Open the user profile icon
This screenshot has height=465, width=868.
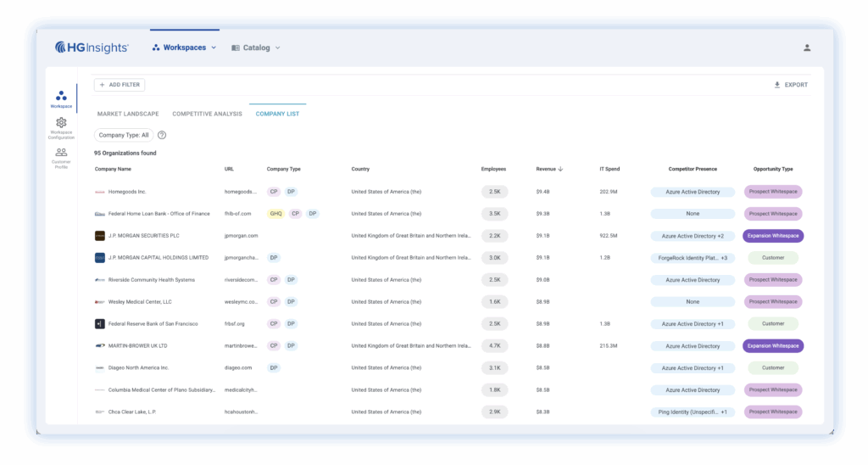pos(807,48)
